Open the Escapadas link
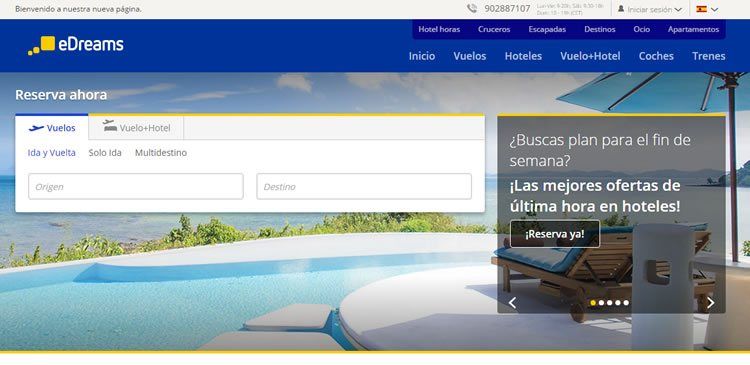 [547, 29]
